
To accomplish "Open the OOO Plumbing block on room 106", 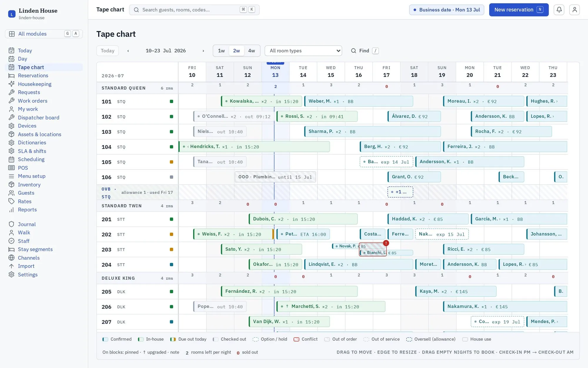I will click(275, 177).
